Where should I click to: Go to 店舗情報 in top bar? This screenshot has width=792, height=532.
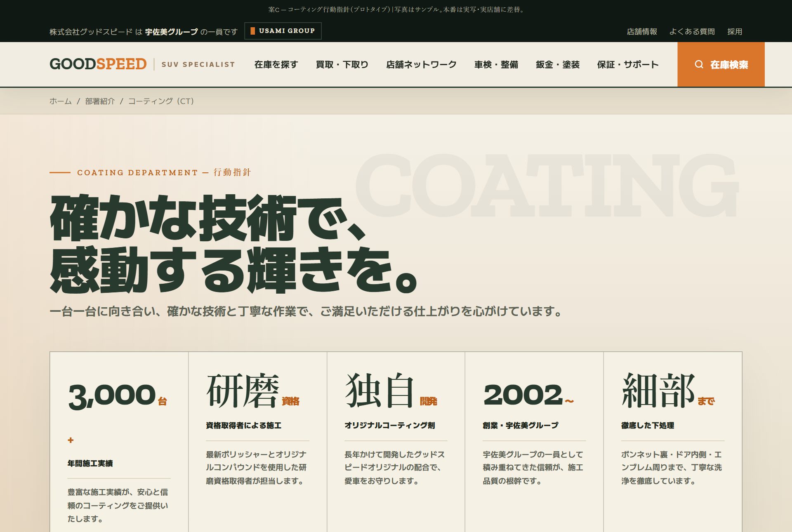(642, 31)
